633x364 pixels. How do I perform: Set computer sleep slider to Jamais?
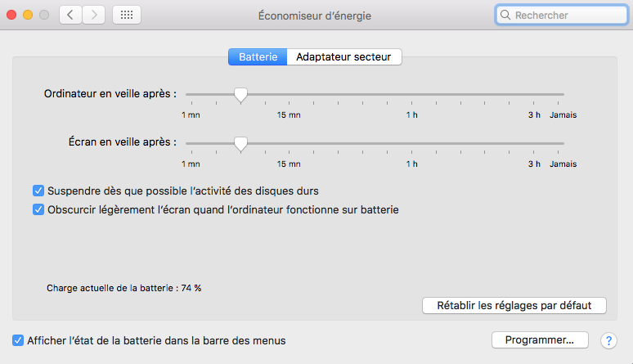(x=559, y=95)
